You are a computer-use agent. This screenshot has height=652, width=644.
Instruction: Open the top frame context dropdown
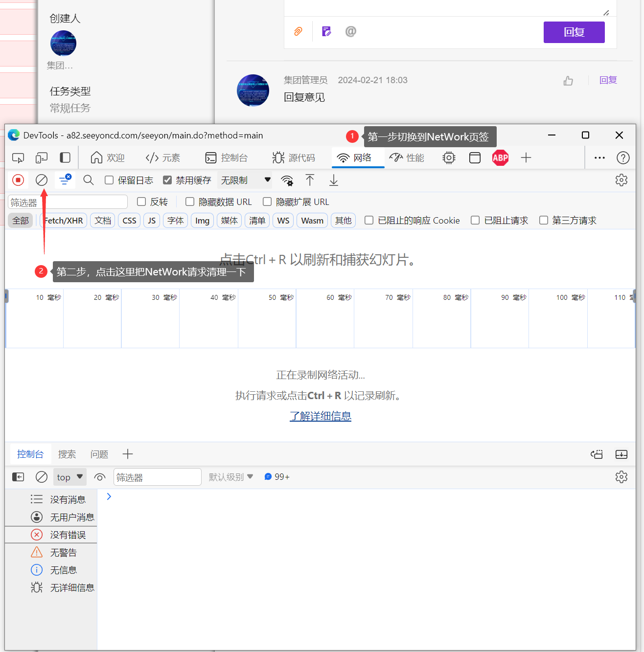[x=69, y=477]
